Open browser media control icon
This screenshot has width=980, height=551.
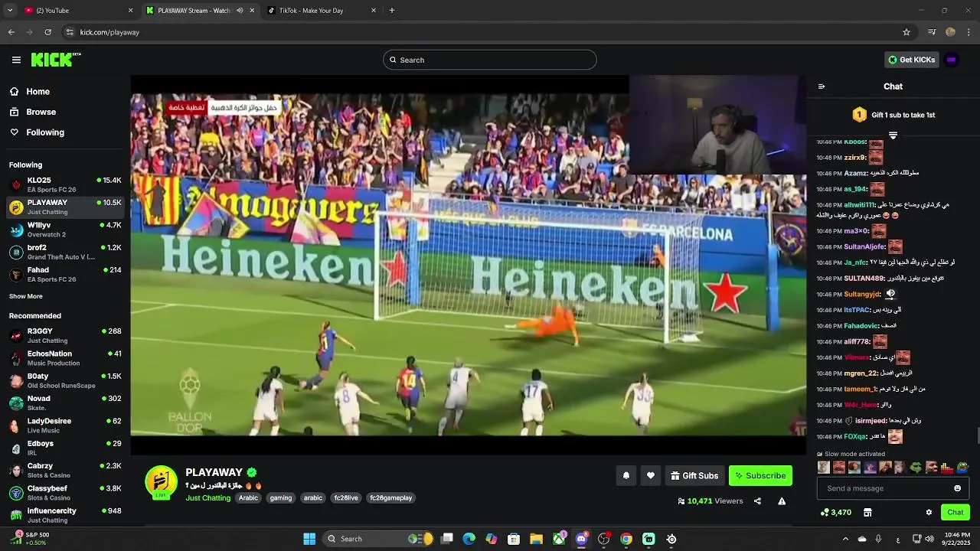[932, 32]
